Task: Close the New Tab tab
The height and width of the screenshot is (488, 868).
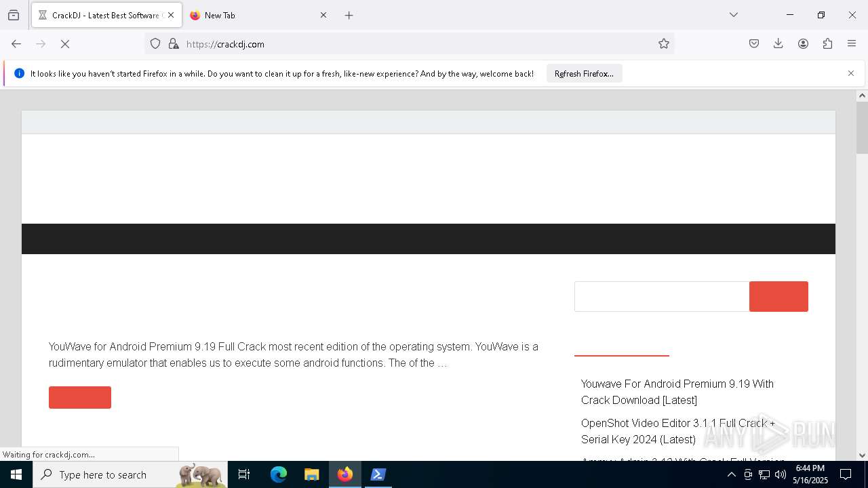Action: pos(323,15)
